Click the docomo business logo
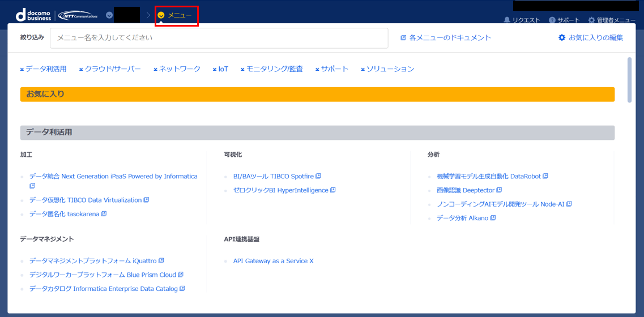644x317 pixels. [x=33, y=15]
